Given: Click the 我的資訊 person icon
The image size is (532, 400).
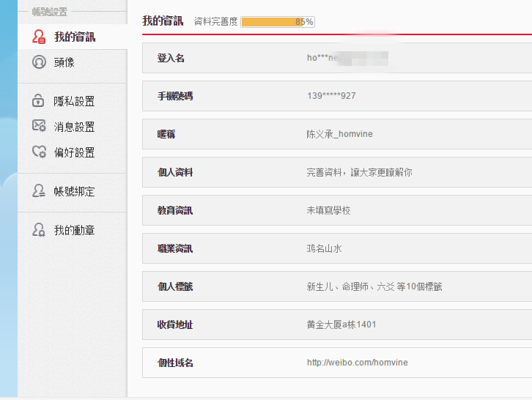Looking at the screenshot, I should pos(40,37).
